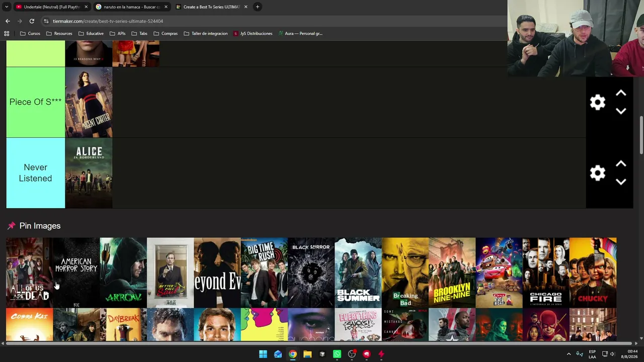Pick Big Time Rush image

(x=264, y=273)
